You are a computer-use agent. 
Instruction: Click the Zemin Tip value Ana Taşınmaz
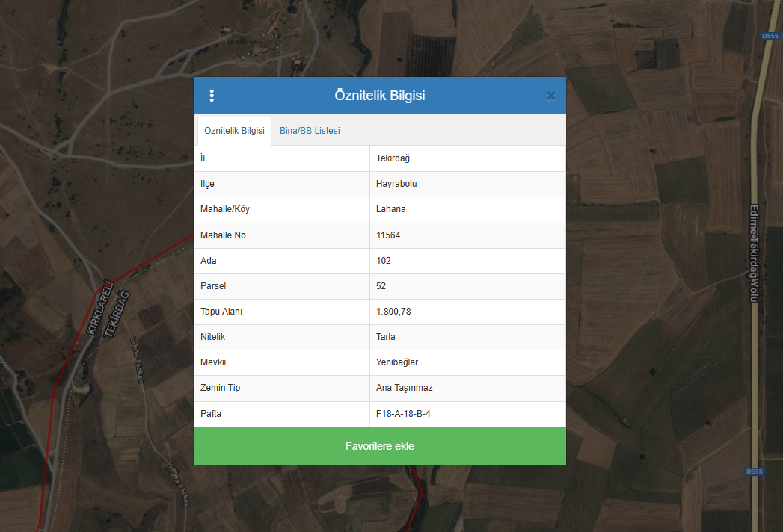coord(404,388)
